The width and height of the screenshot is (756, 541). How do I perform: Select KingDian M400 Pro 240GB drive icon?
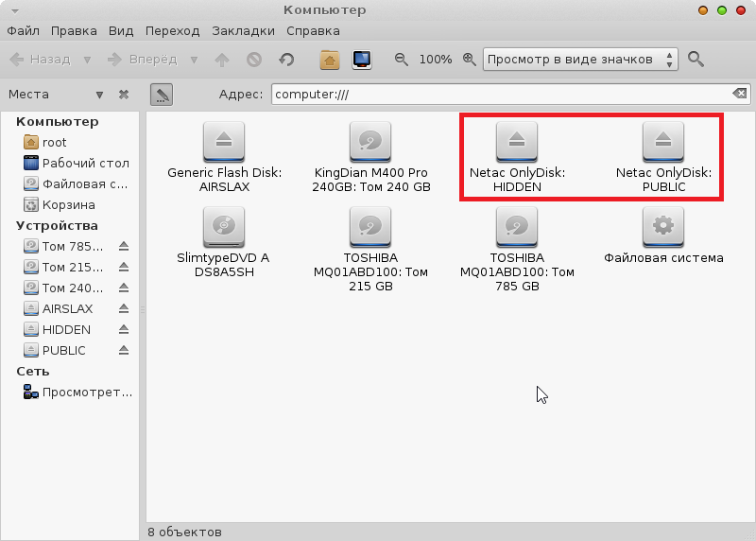pyautogui.click(x=370, y=142)
